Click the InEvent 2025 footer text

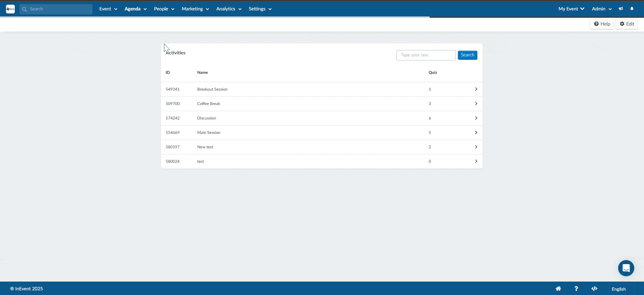tap(27, 289)
